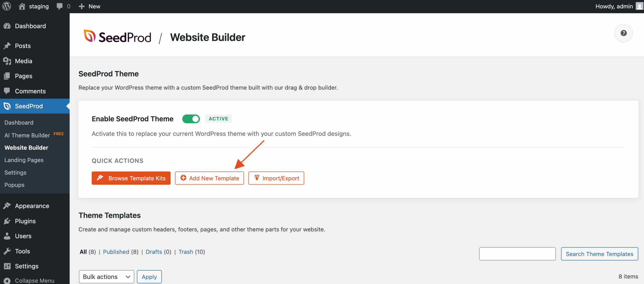This screenshot has width=644, height=284.
Task: Click Import/Export button
Action: click(276, 178)
